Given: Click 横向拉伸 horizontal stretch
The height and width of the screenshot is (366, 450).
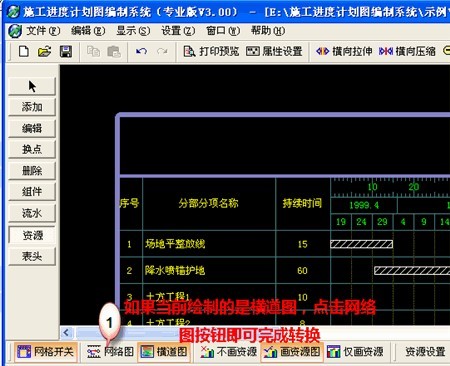Looking at the screenshot, I should pos(344,51).
